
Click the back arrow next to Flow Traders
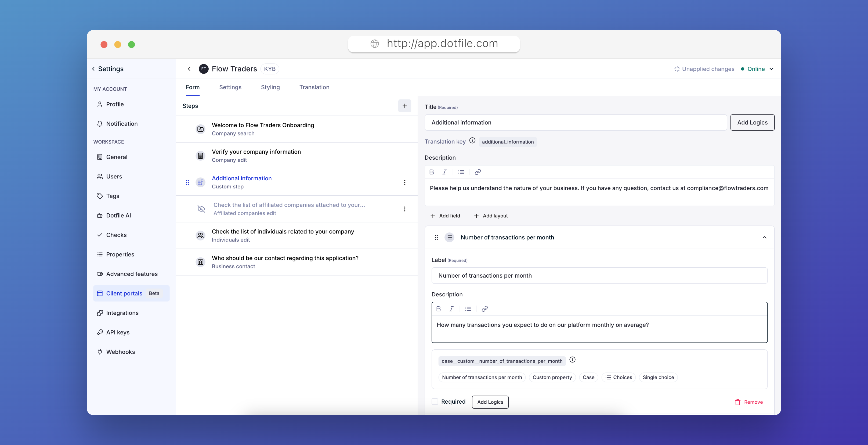point(189,69)
